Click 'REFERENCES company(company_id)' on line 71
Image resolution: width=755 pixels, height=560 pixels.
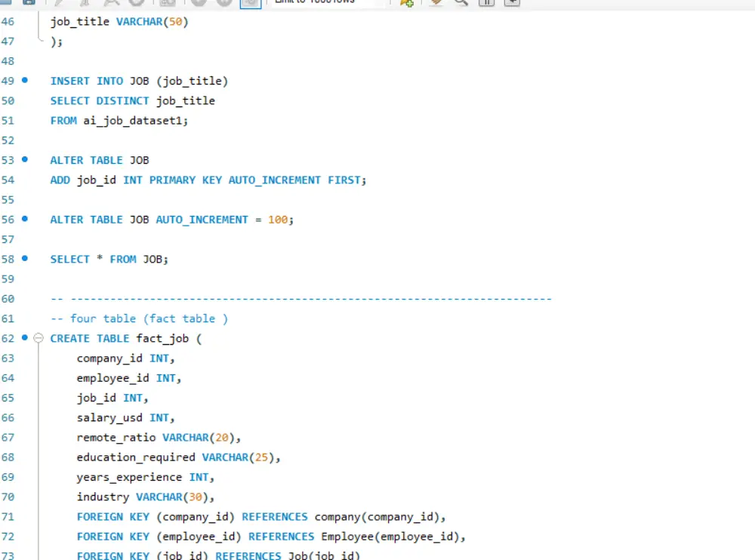341,517
